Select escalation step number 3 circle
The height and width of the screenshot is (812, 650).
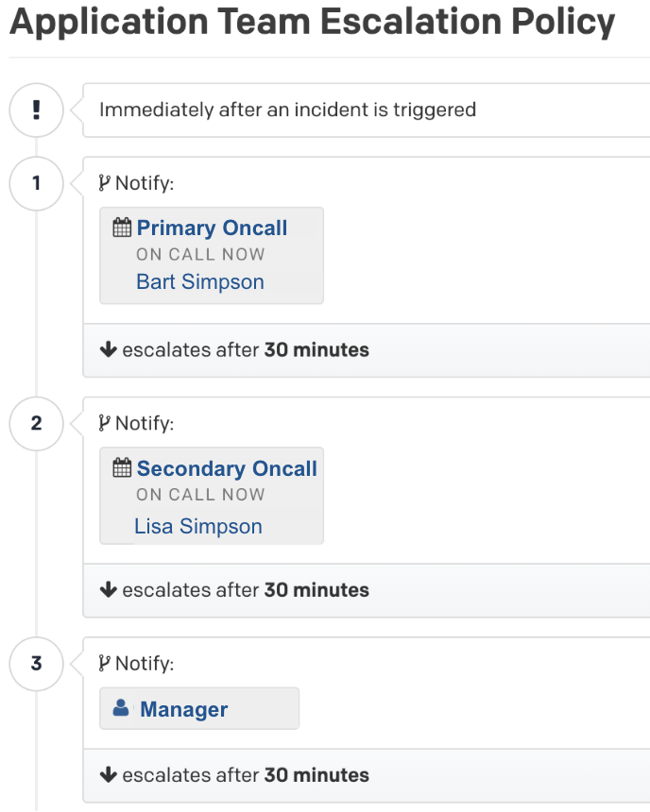pos(35,664)
